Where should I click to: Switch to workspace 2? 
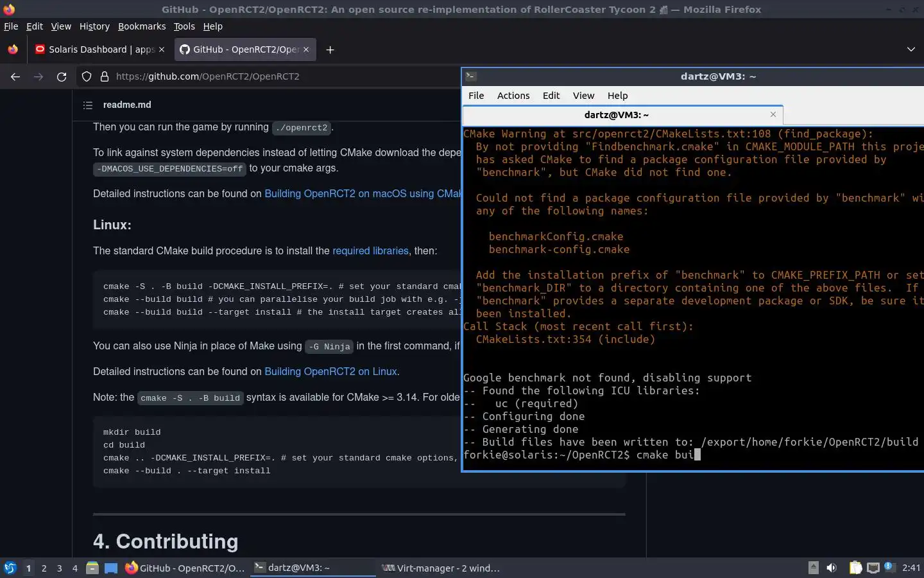(x=44, y=568)
